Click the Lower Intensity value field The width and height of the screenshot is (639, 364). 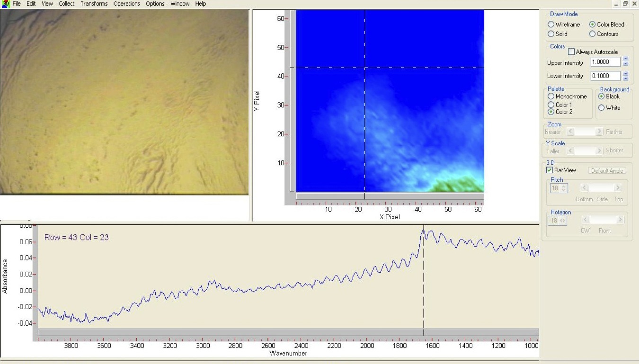pyautogui.click(x=605, y=76)
